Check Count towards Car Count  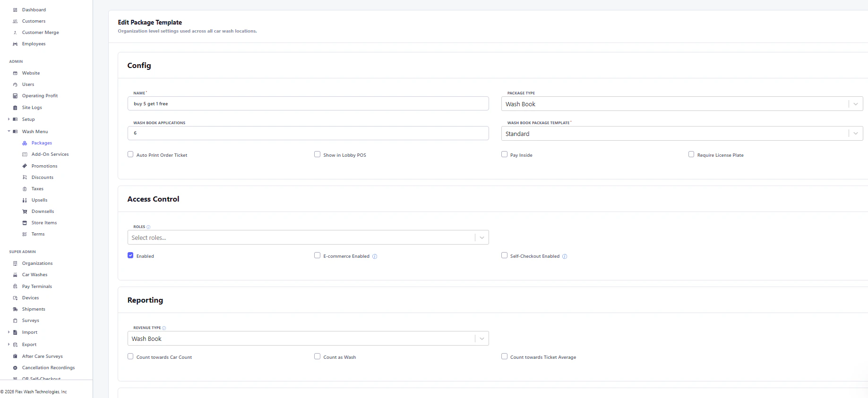[130, 356]
